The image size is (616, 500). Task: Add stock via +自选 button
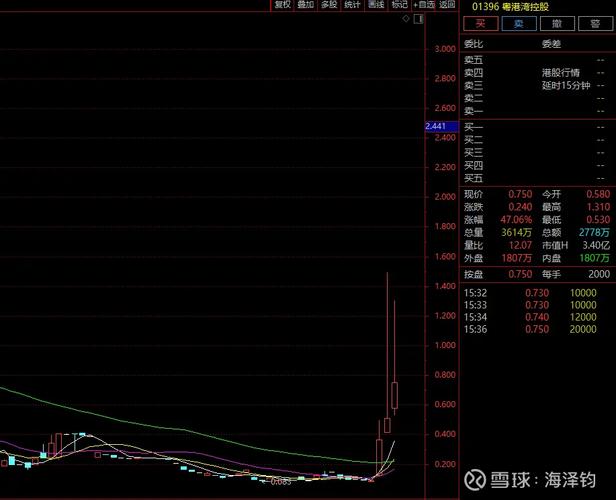(x=423, y=5)
